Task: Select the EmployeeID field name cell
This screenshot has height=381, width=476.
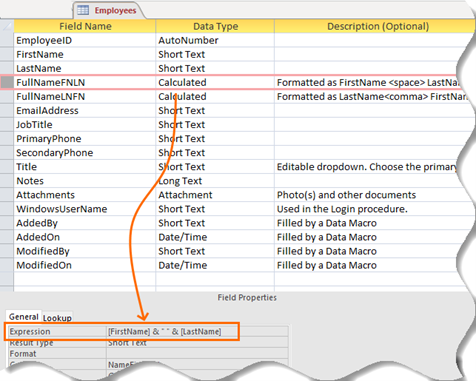Action: pos(85,40)
